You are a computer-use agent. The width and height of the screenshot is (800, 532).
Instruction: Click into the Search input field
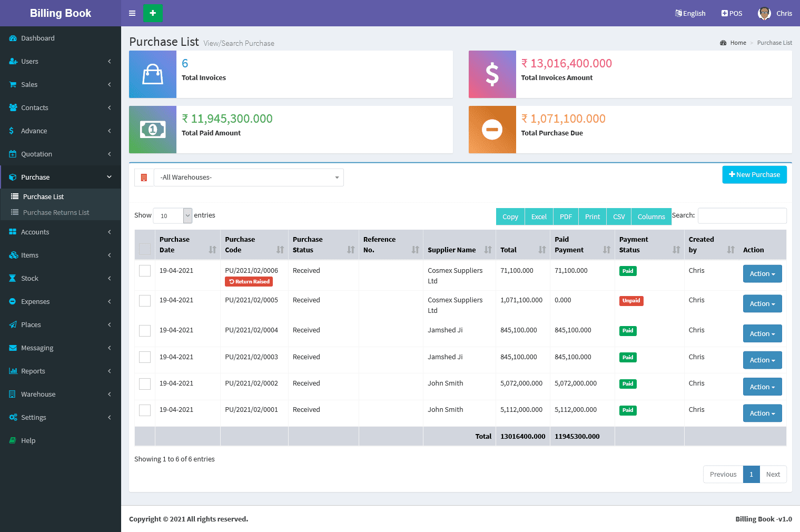tap(742, 215)
